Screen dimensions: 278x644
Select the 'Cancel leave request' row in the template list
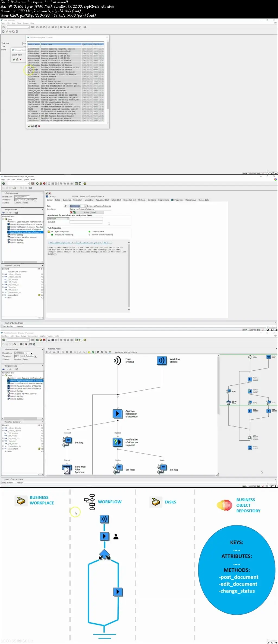click(65, 81)
